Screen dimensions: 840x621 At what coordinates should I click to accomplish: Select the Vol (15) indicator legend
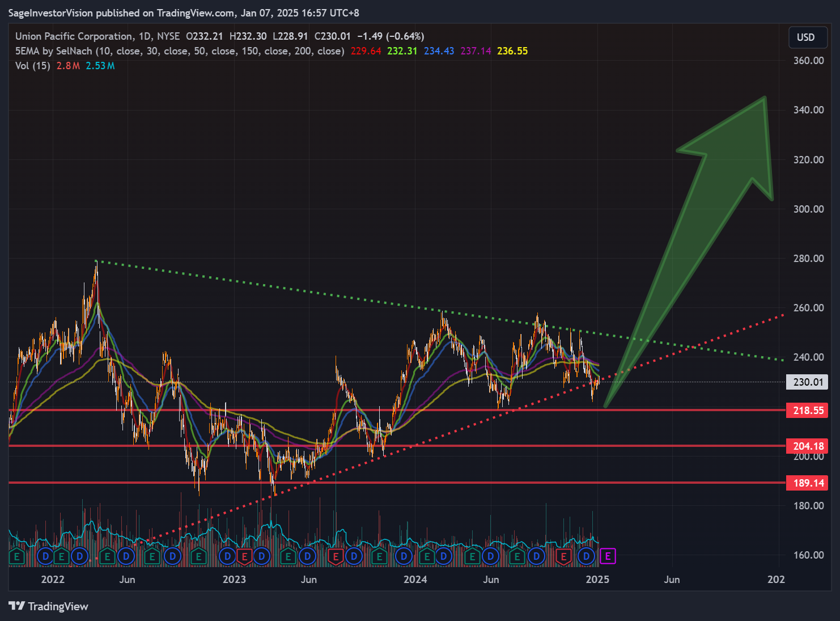(33, 66)
